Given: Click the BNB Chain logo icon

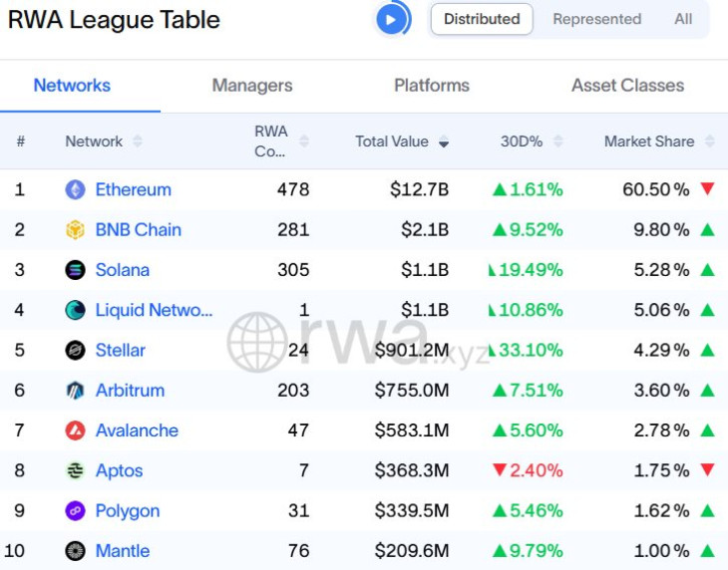Looking at the screenshot, I should point(76,230).
